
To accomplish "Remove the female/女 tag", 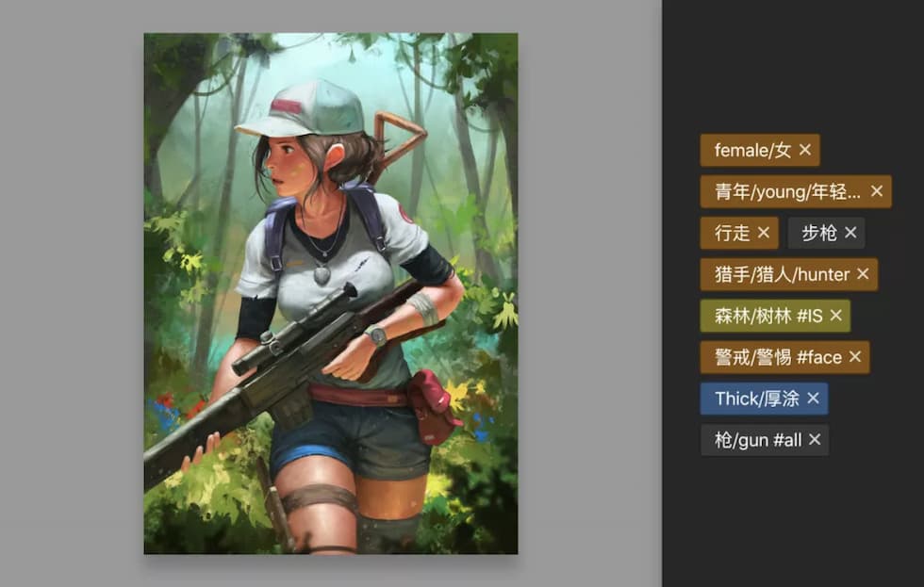I will coord(805,150).
